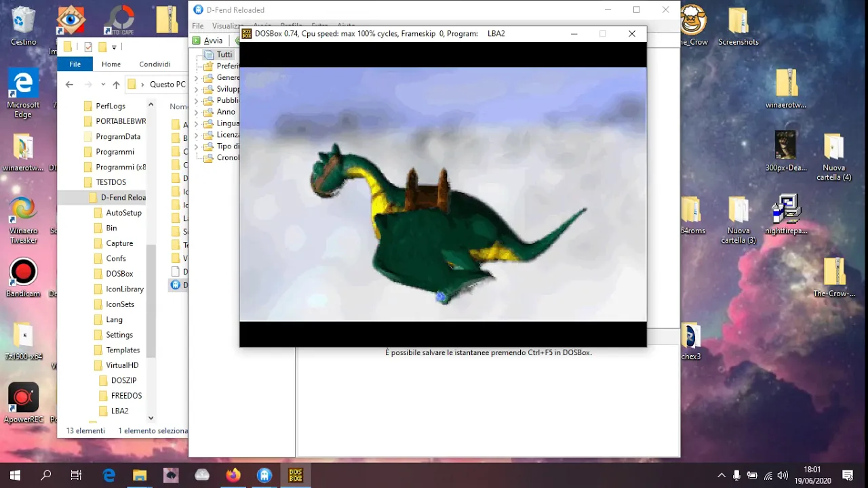868x488 pixels.
Task: Click the network icon in system tray
Action: pos(768,475)
